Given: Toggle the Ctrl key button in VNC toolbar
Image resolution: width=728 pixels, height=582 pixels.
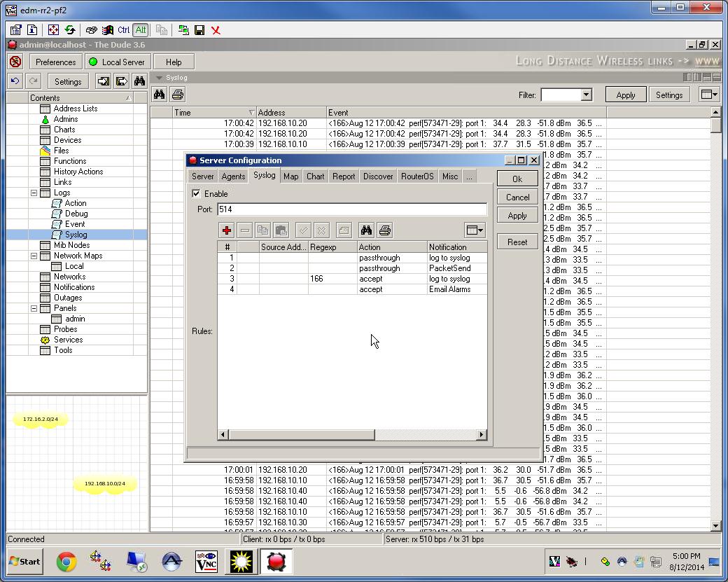Looking at the screenshot, I should point(123,30).
